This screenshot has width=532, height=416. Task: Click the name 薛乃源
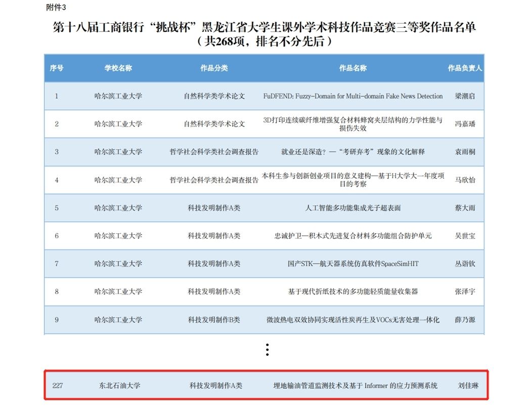click(465, 319)
